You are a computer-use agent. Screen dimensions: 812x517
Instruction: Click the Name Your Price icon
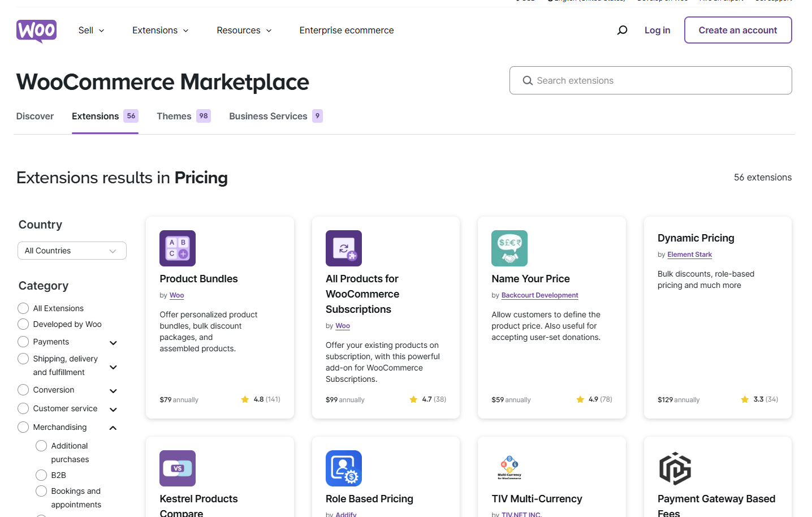tap(509, 248)
